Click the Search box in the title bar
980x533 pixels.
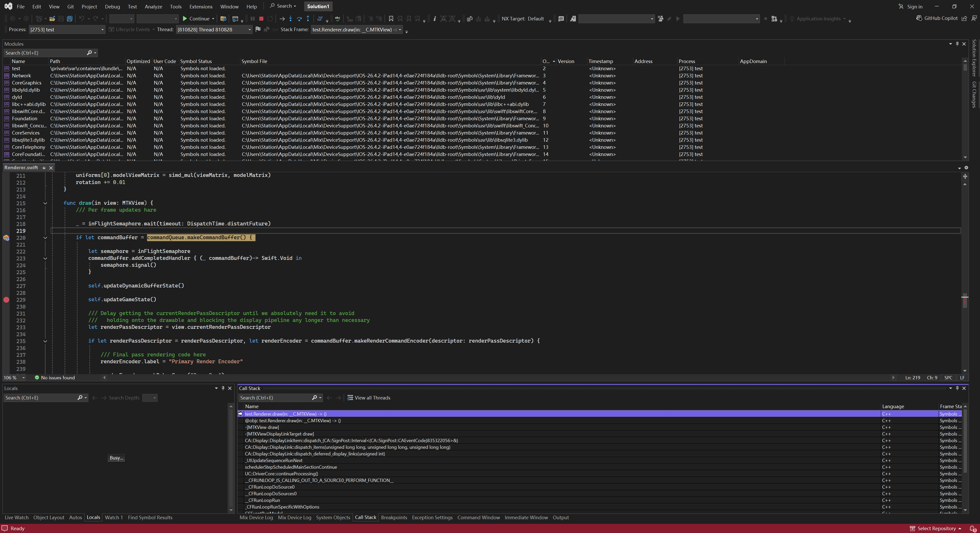283,6
